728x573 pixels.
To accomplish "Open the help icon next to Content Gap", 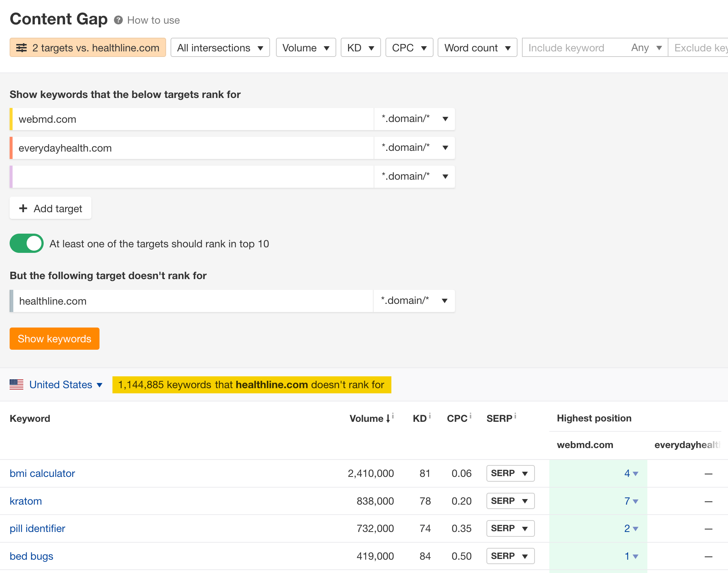I will click(x=118, y=20).
